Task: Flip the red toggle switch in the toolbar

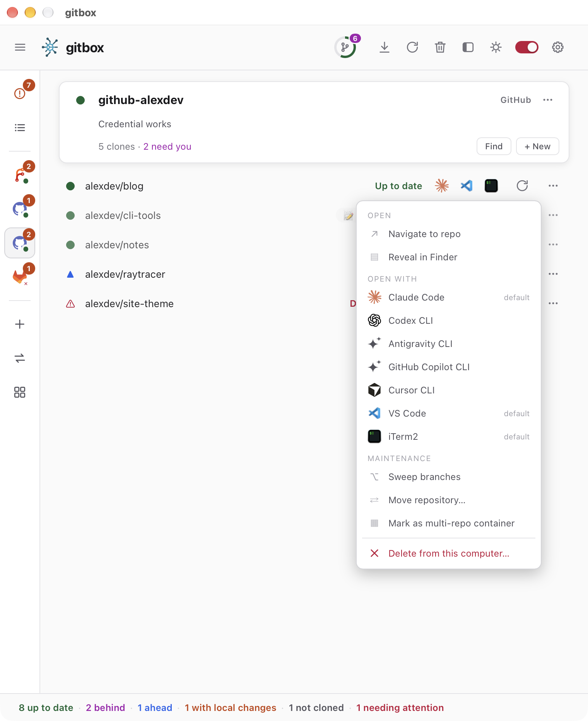Action: (x=527, y=48)
